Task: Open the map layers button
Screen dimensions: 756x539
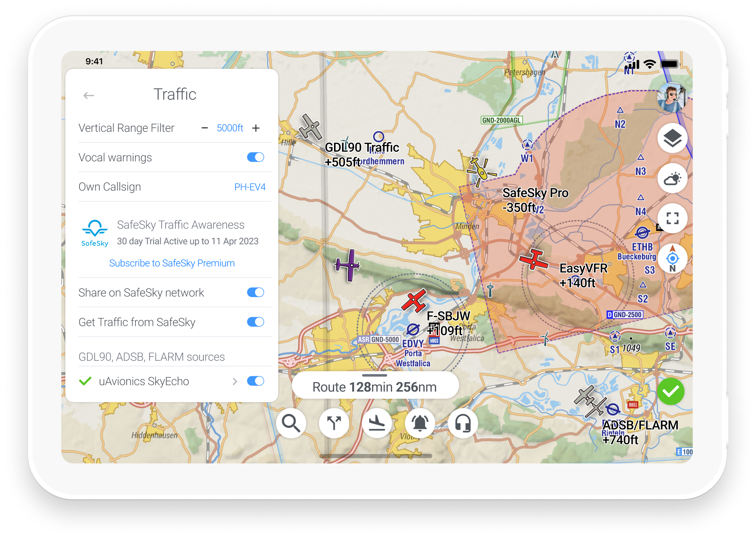Action: coord(672,138)
